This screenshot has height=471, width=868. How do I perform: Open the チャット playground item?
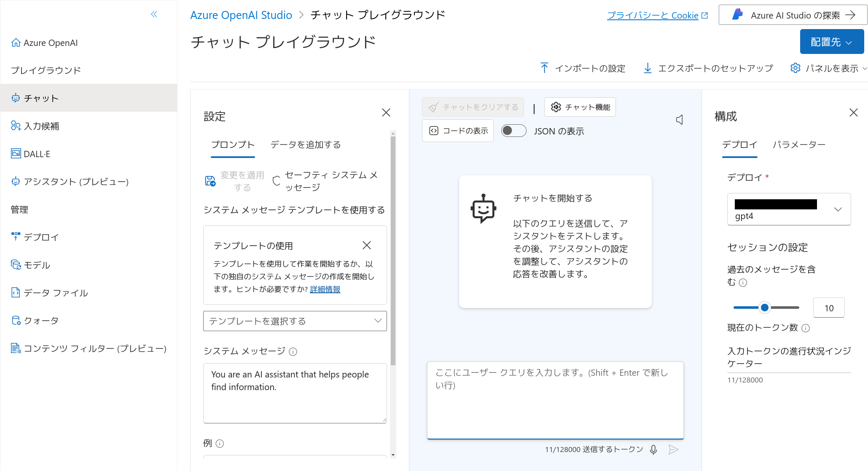click(x=89, y=98)
